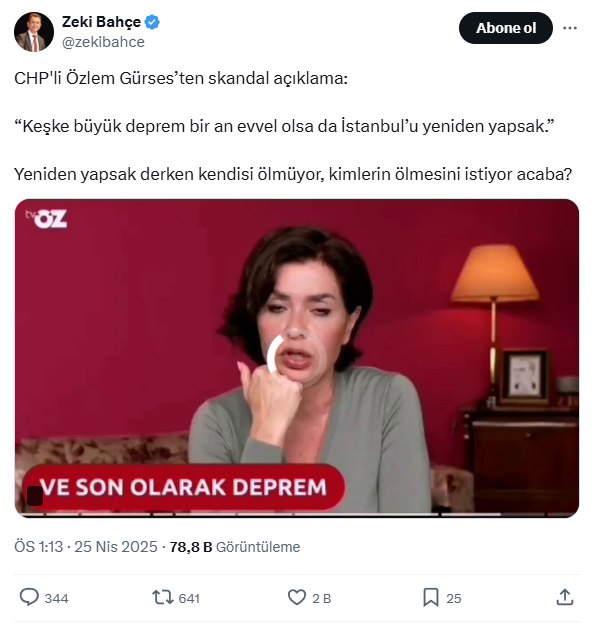Open the three-dot more options menu

(569, 28)
